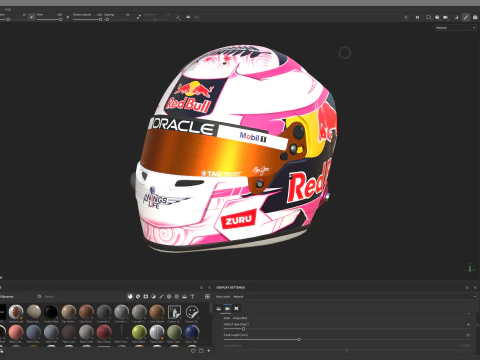Undock the Display Settings panel icon
The image size is (480, 360).
pos(467,287)
